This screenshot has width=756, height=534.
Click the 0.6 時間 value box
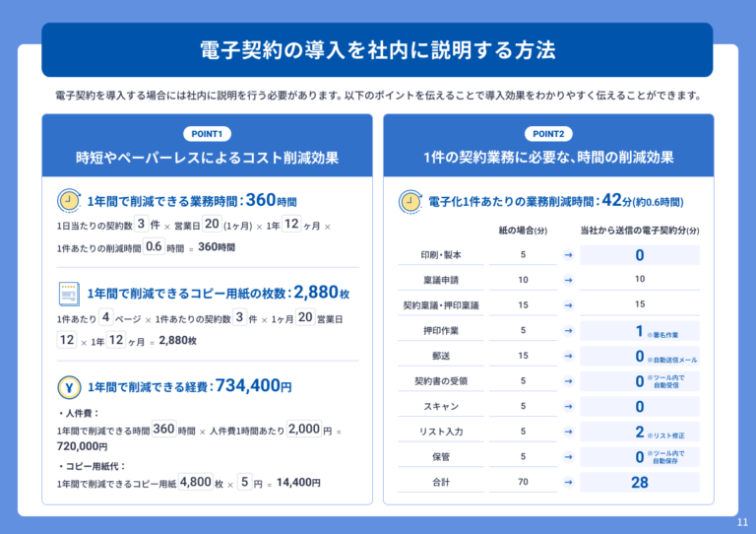154,246
